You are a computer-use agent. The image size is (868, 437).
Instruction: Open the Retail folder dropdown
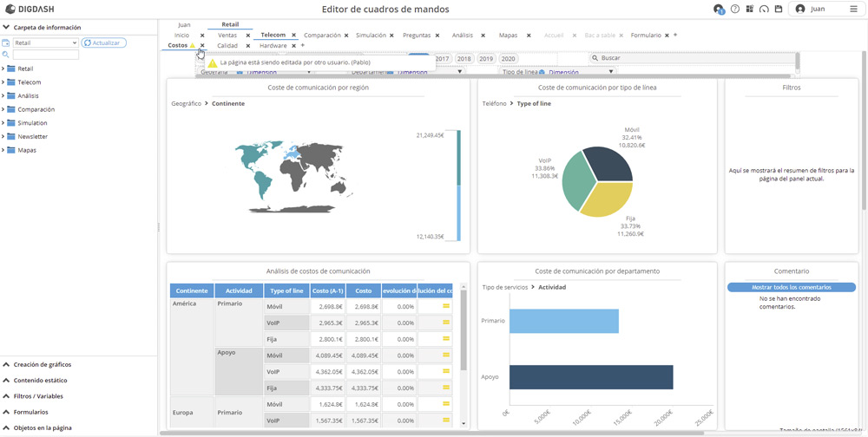pyautogui.click(x=46, y=42)
